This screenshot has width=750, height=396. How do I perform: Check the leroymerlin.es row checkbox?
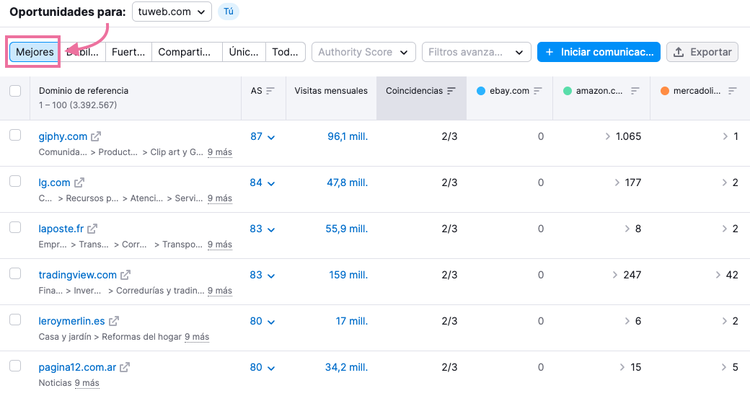pyautogui.click(x=15, y=319)
